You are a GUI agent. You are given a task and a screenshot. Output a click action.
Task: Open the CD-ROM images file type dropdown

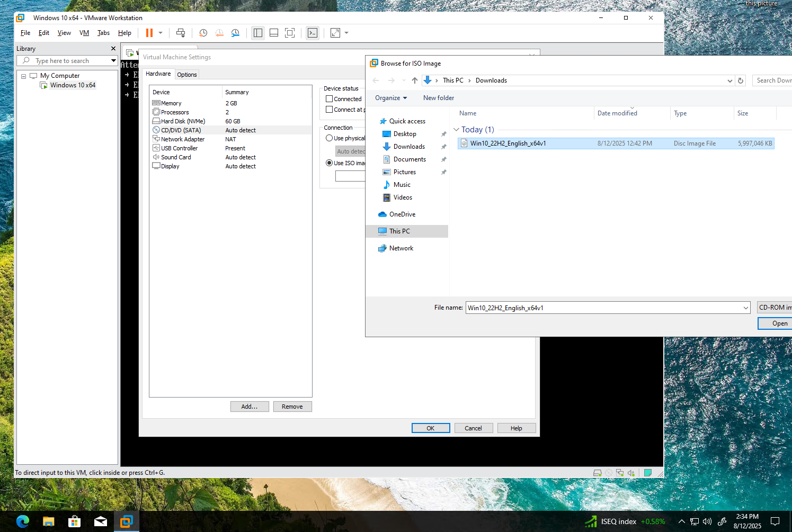[x=775, y=308]
